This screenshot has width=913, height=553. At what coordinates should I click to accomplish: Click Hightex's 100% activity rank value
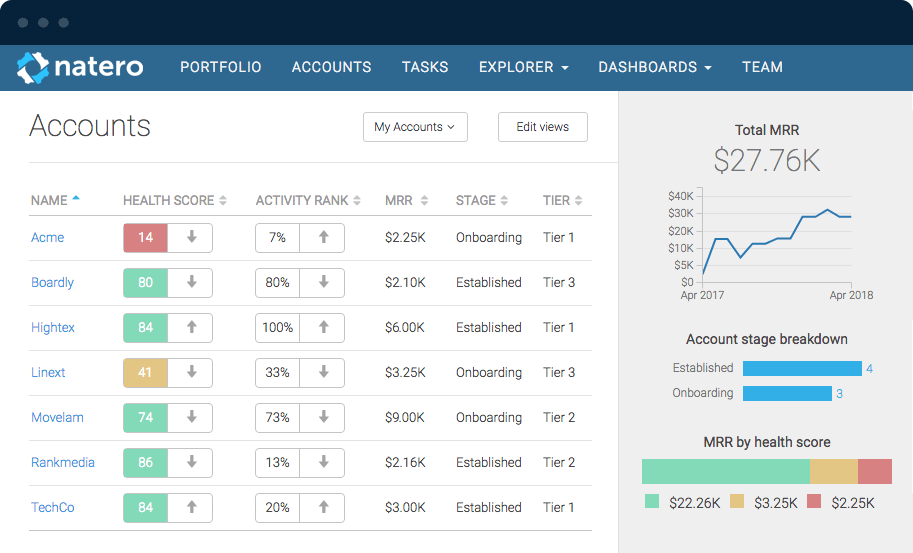pyautogui.click(x=278, y=328)
